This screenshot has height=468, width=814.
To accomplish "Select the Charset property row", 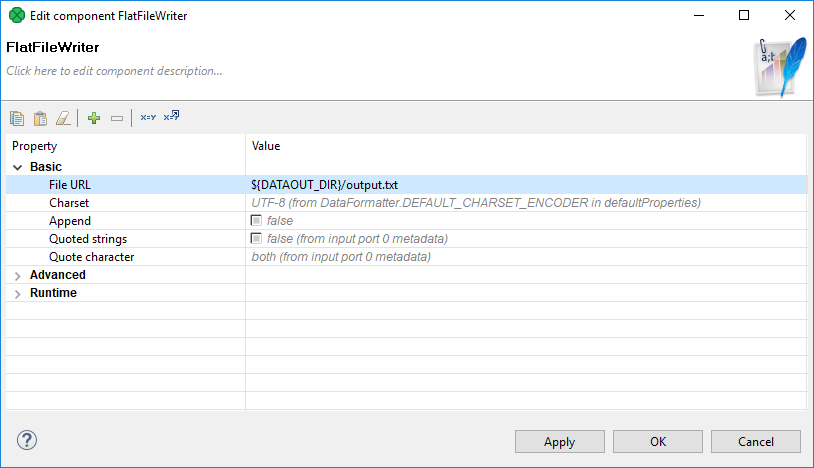I will [x=406, y=203].
